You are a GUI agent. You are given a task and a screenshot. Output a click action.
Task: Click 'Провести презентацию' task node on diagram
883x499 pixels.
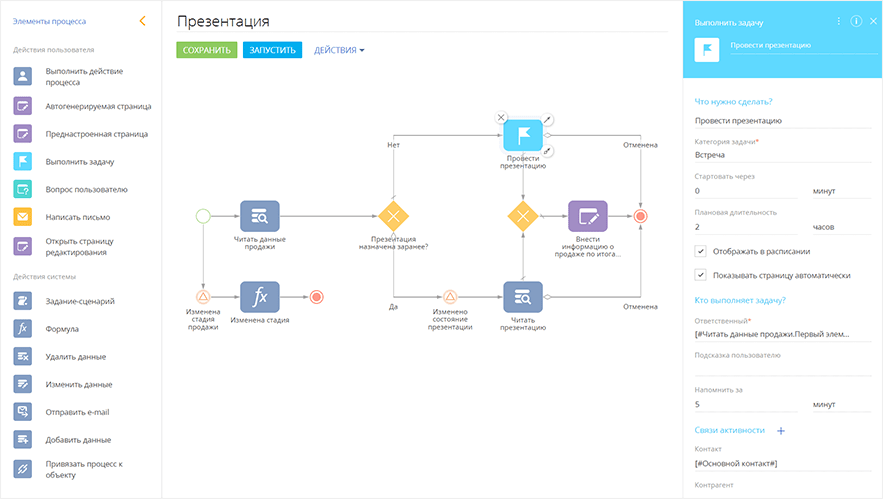click(x=523, y=136)
